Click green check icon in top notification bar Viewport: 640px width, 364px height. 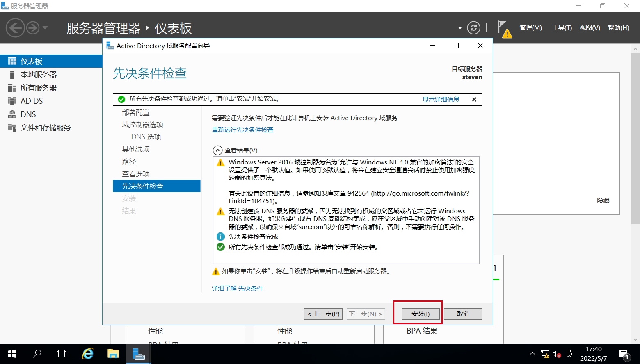pyautogui.click(x=121, y=99)
